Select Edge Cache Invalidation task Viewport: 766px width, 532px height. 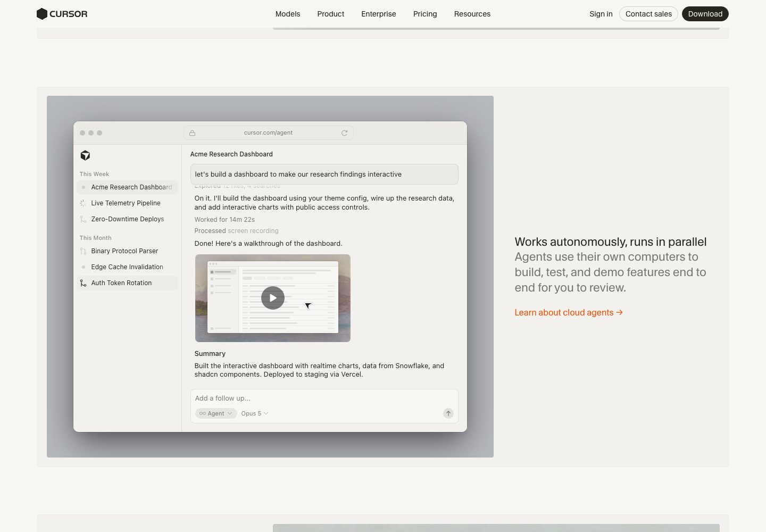click(x=127, y=267)
